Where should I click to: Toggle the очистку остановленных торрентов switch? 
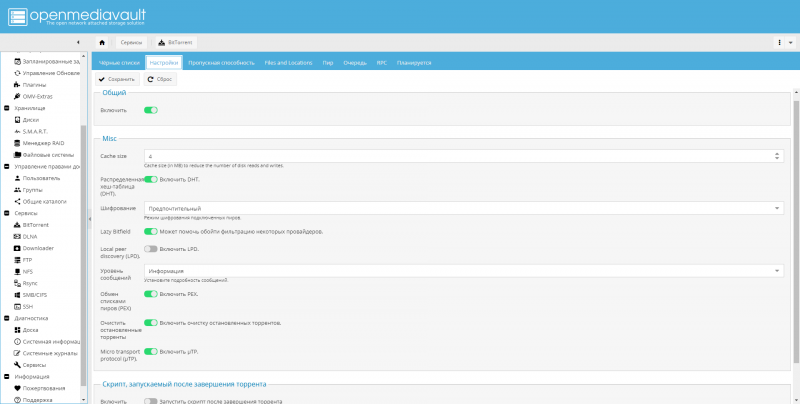[151, 323]
